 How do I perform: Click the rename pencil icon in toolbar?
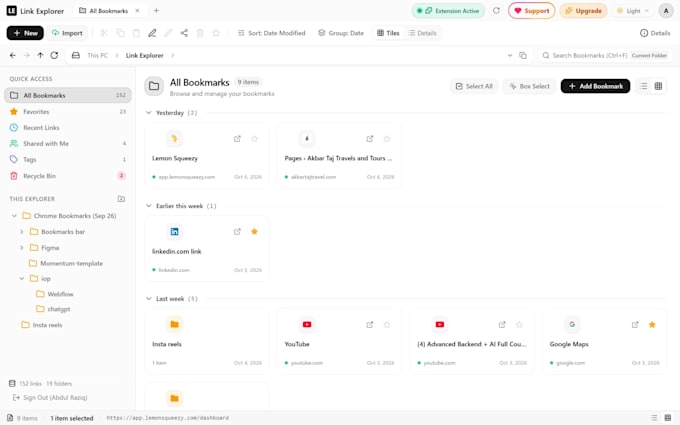(152, 33)
